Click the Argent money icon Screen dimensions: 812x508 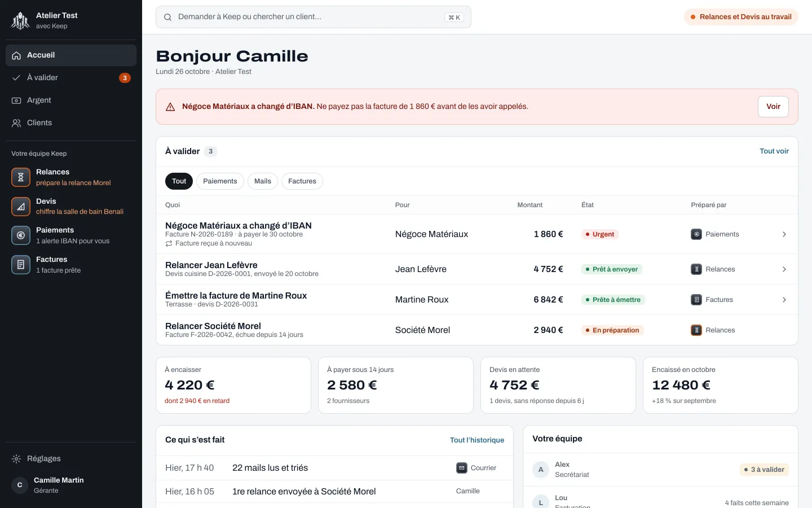[x=16, y=100]
